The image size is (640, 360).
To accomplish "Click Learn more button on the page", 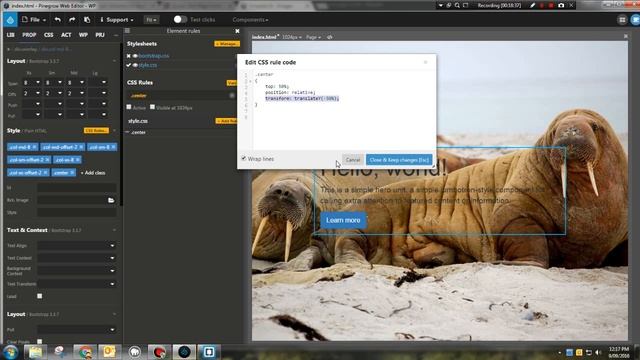I will (x=343, y=220).
